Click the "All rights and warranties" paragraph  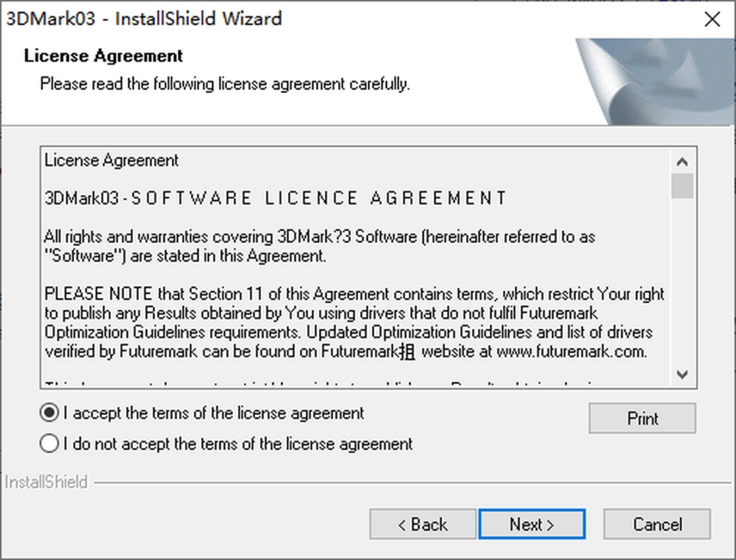pos(319,246)
